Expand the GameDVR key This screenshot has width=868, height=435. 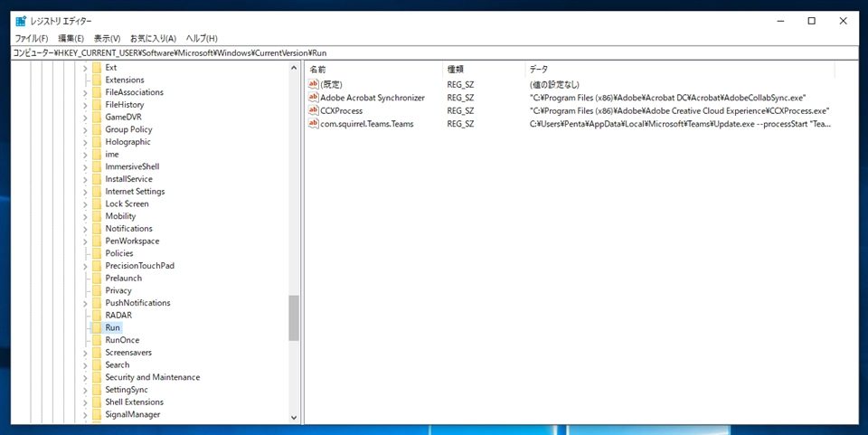pos(85,118)
